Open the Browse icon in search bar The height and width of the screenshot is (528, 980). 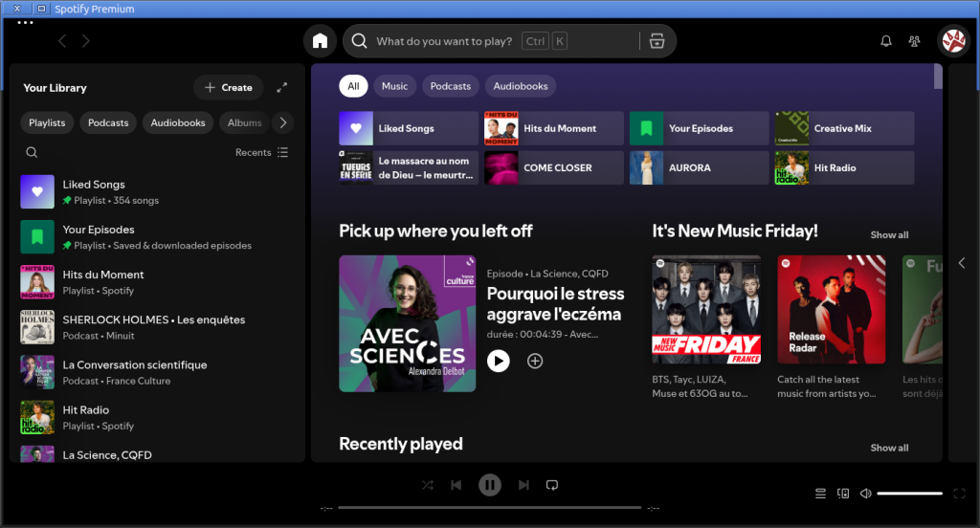[656, 41]
